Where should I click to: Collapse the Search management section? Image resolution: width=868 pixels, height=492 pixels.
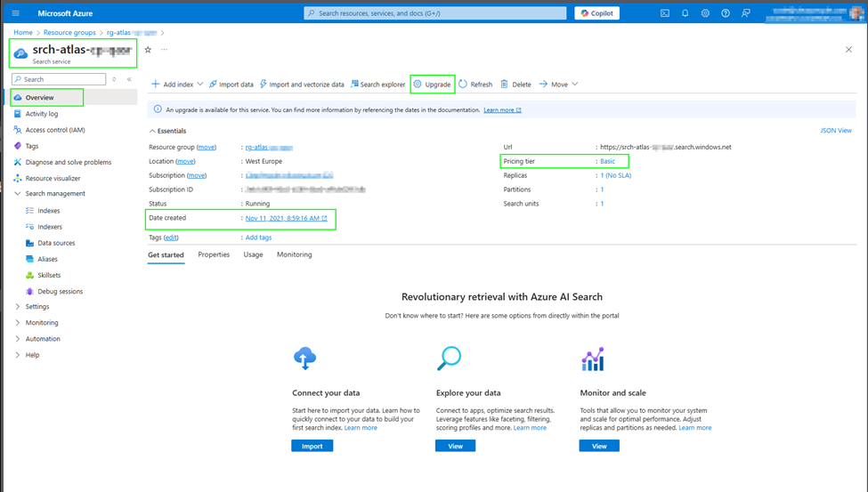click(17, 194)
